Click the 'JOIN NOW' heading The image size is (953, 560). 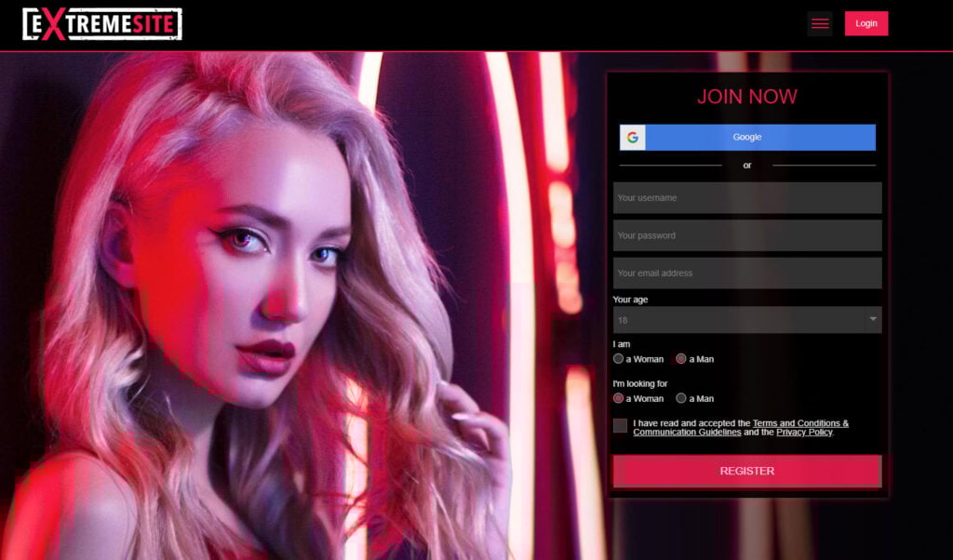[x=746, y=97]
